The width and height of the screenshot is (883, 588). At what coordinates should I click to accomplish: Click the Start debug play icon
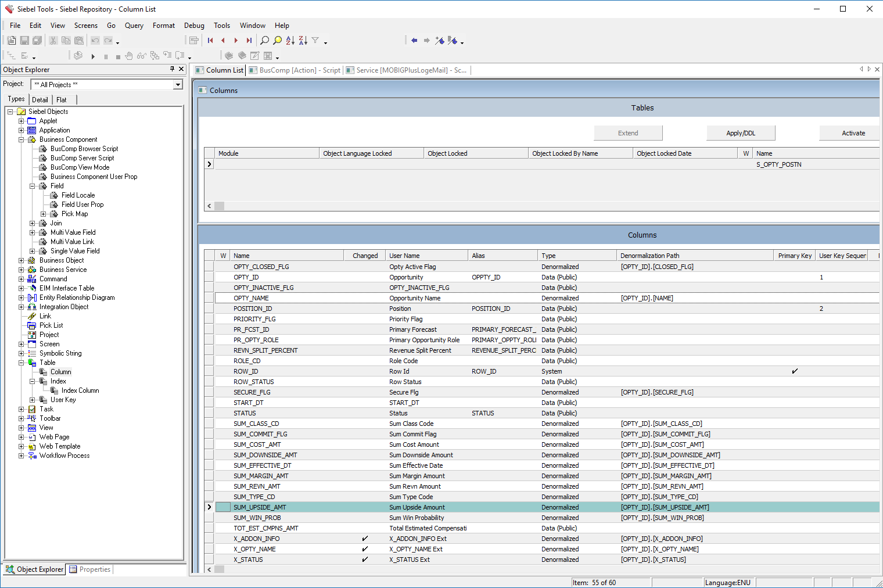click(93, 56)
